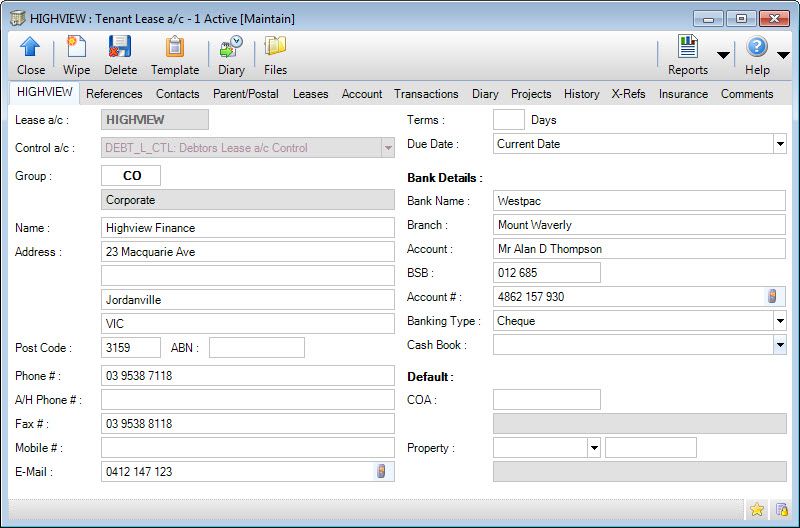Click the Fax # field

tap(248, 423)
